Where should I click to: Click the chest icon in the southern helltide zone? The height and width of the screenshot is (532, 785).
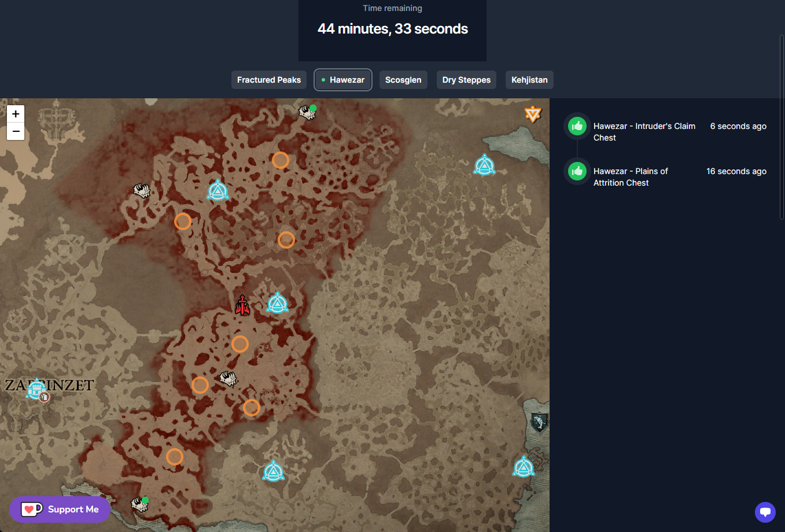click(x=228, y=379)
